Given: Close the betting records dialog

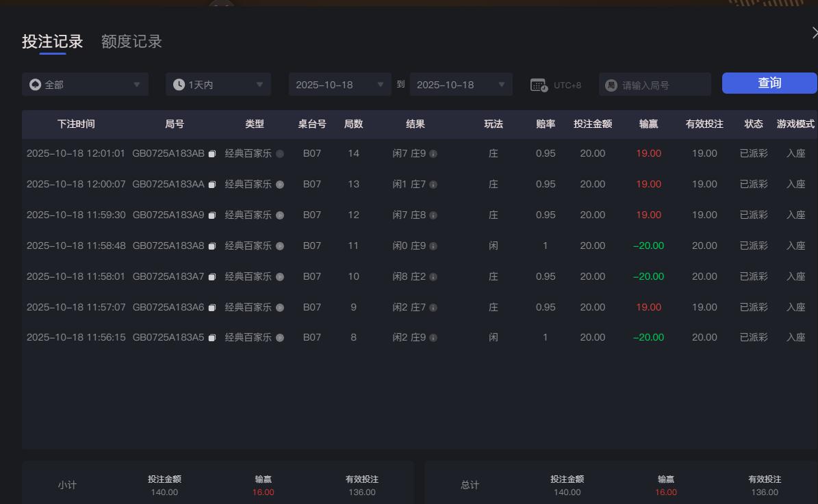Looking at the screenshot, I should [814, 31].
